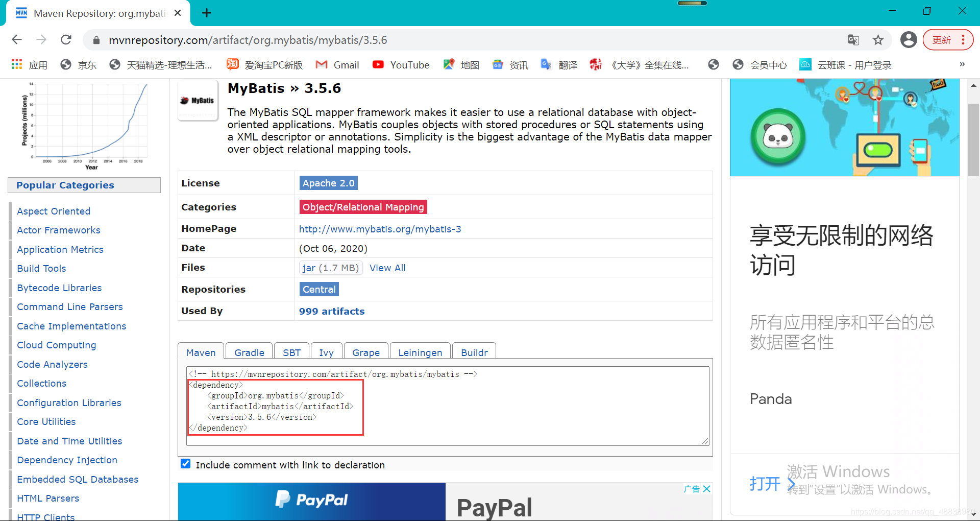Switch to the Ivy tab
980x521 pixels.
click(x=326, y=352)
